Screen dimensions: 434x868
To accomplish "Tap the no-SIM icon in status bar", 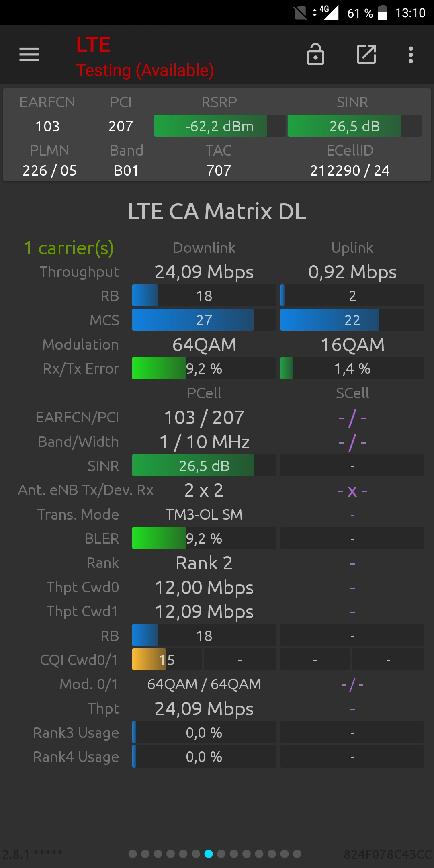I will tap(300, 13).
